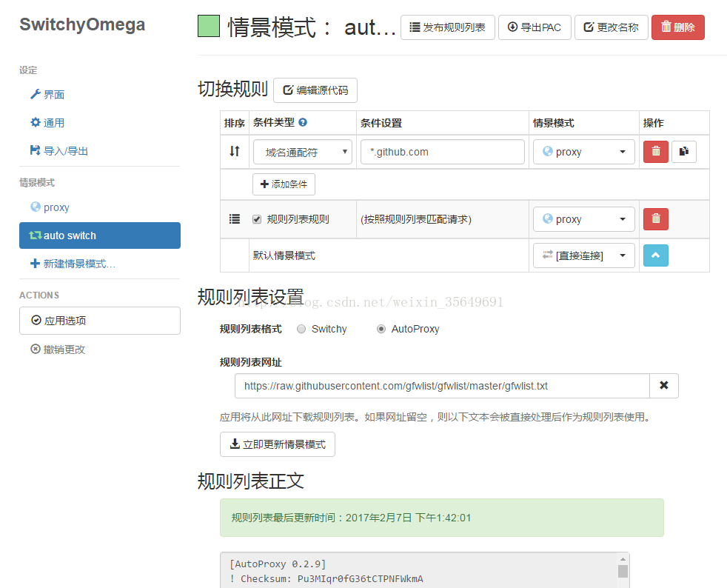Click the plus icon beside 新建情景模式

tap(36, 264)
